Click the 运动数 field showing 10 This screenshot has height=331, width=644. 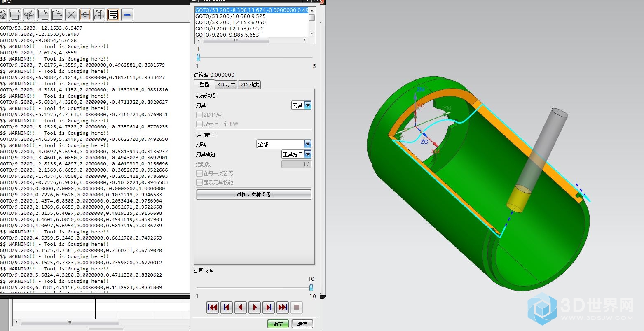tap(296, 164)
